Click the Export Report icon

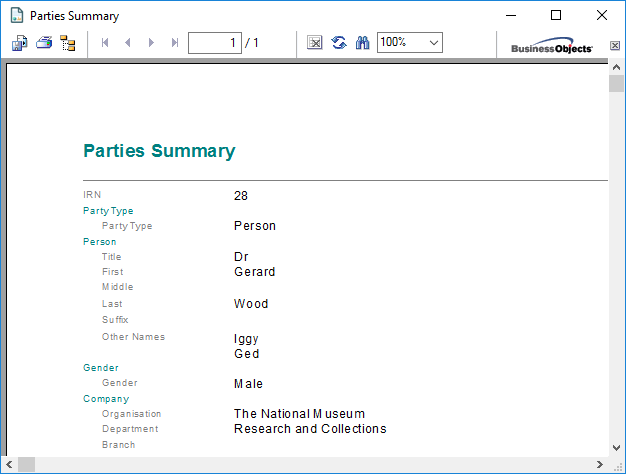(20, 43)
